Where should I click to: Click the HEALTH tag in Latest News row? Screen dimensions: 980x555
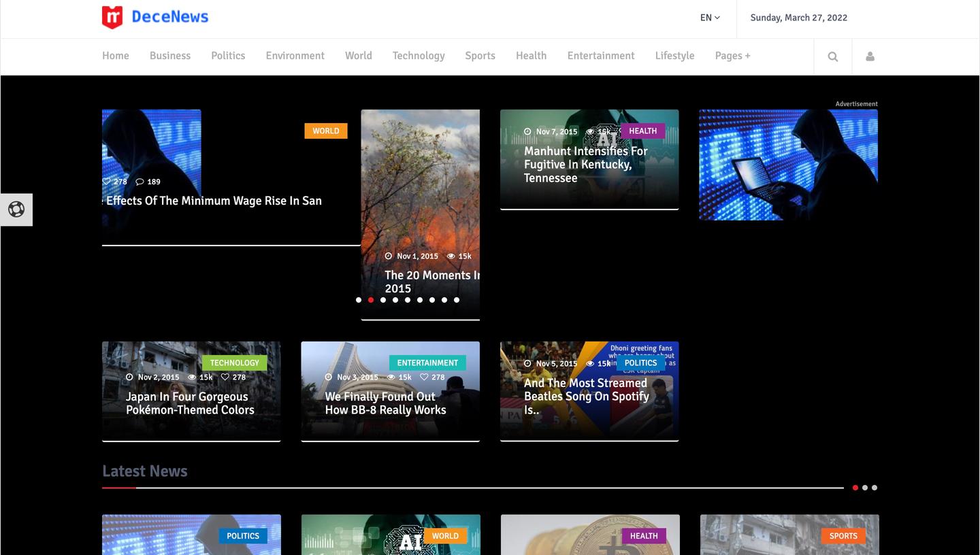click(x=644, y=536)
